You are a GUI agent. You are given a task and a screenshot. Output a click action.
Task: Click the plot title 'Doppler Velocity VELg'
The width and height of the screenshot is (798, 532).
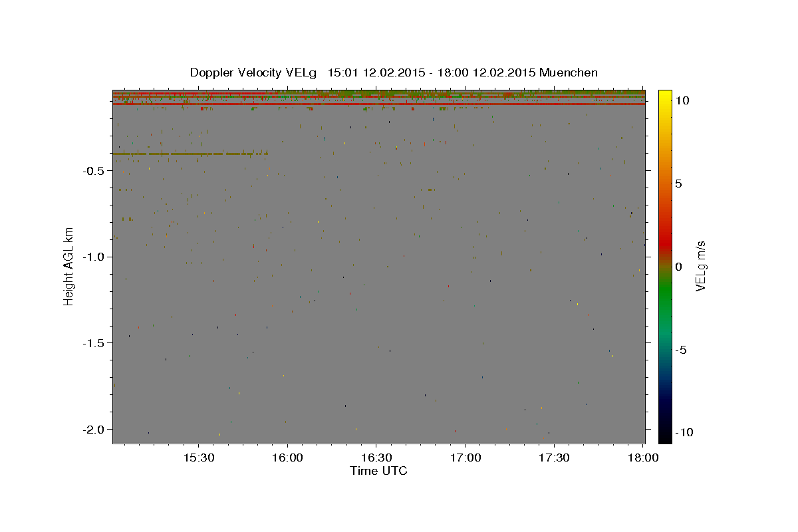[x=254, y=72]
